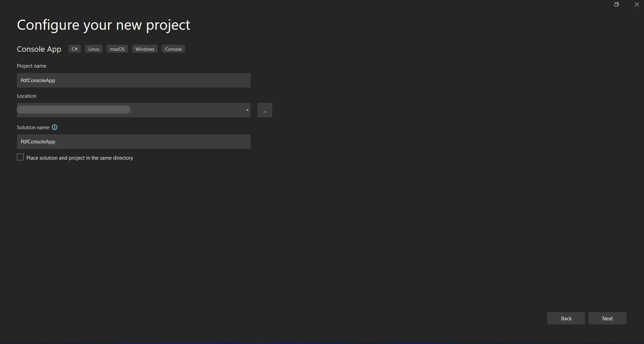Screen dimensions: 644x344
Task: Go Back to the template selection
Action: click(x=566, y=318)
